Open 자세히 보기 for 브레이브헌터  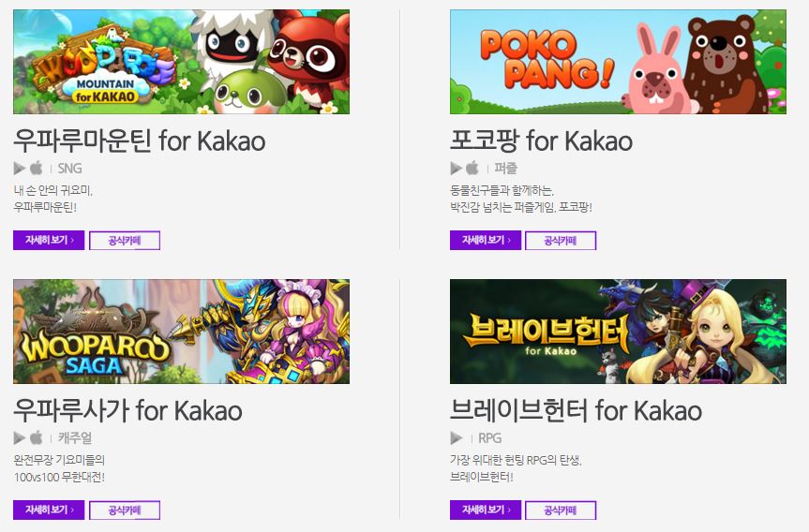(486, 510)
